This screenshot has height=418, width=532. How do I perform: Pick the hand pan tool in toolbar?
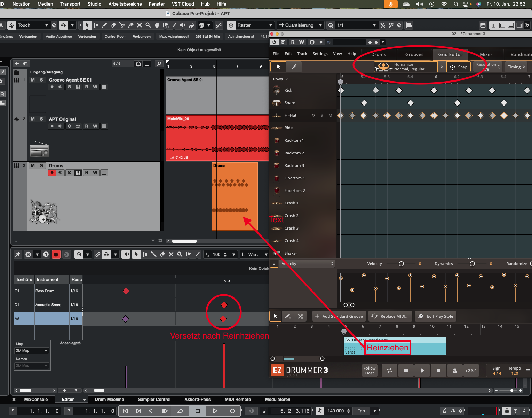point(157,25)
